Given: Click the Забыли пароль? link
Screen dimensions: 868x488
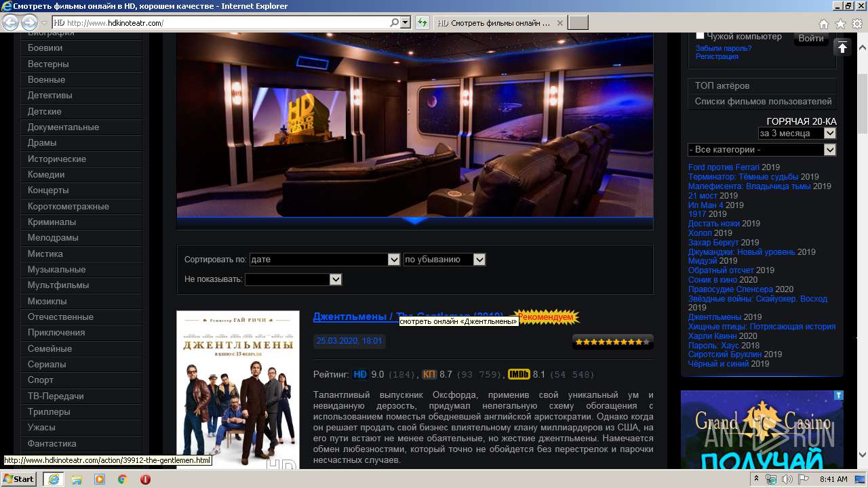Looking at the screenshot, I should click(724, 48).
